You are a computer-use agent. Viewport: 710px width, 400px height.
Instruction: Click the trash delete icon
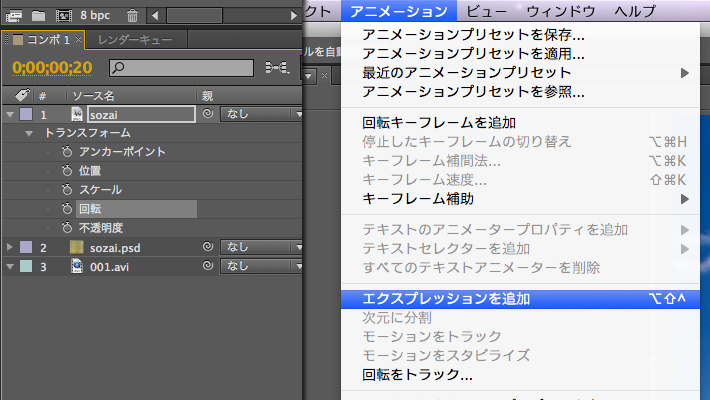pyautogui.click(x=133, y=16)
